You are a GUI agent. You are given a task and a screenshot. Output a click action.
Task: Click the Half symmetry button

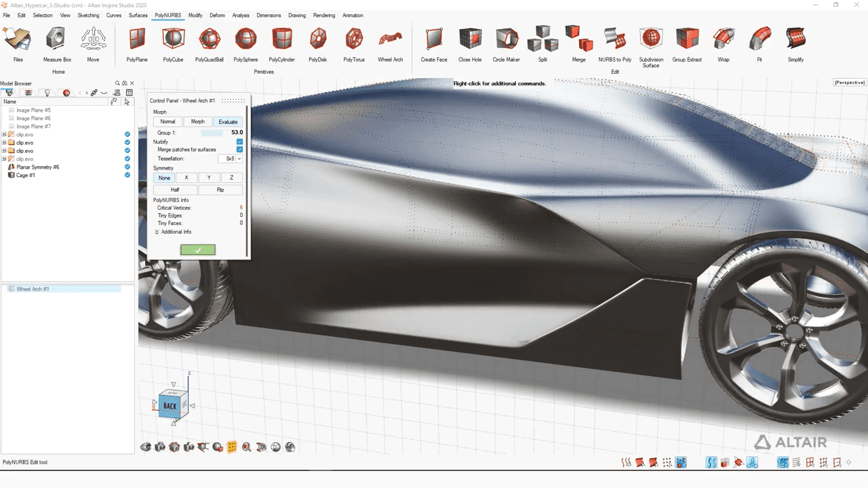[175, 190]
